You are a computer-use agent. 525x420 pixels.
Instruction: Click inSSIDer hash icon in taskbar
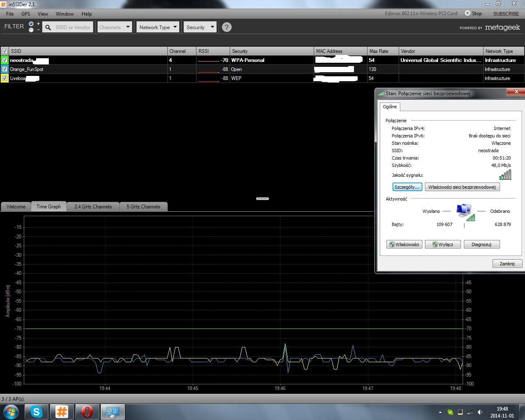pyautogui.click(x=62, y=411)
